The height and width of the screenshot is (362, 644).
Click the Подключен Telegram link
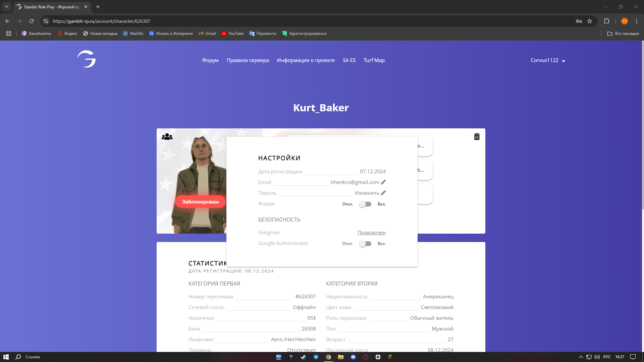tap(371, 232)
